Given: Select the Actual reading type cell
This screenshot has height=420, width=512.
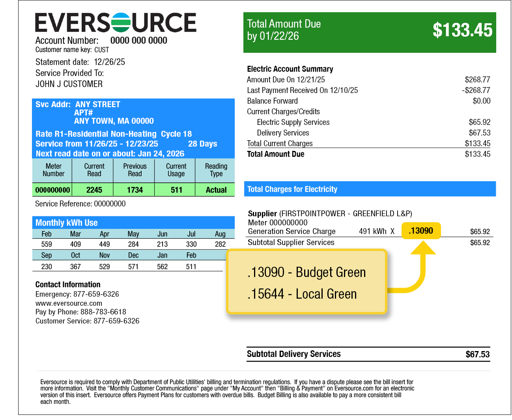Looking at the screenshot, I should click(216, 190).
